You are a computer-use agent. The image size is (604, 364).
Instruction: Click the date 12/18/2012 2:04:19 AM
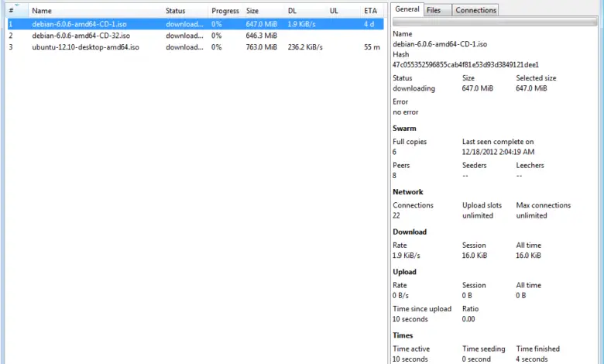pyautogui.click(x=498, y=152)
